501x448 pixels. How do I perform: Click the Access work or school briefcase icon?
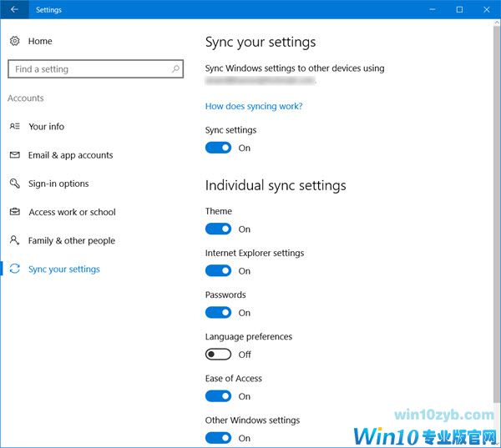tap(14, 212)
